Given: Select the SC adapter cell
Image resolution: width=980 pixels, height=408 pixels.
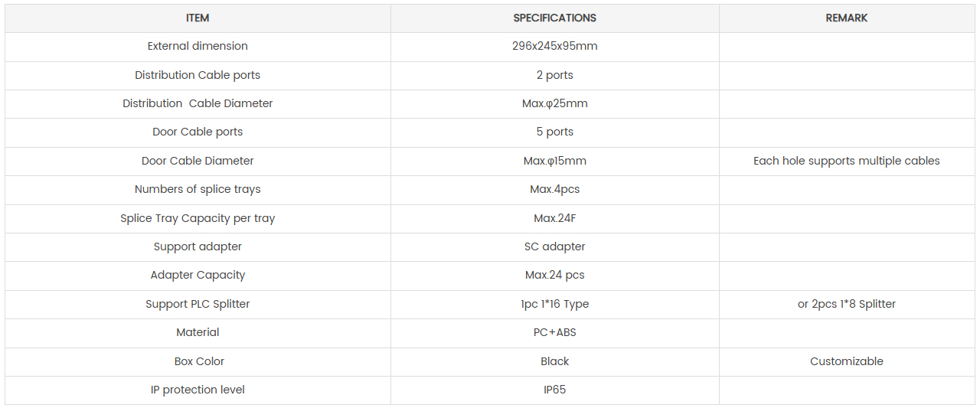Looking at the screenshot, I should (x=554, y=246).
